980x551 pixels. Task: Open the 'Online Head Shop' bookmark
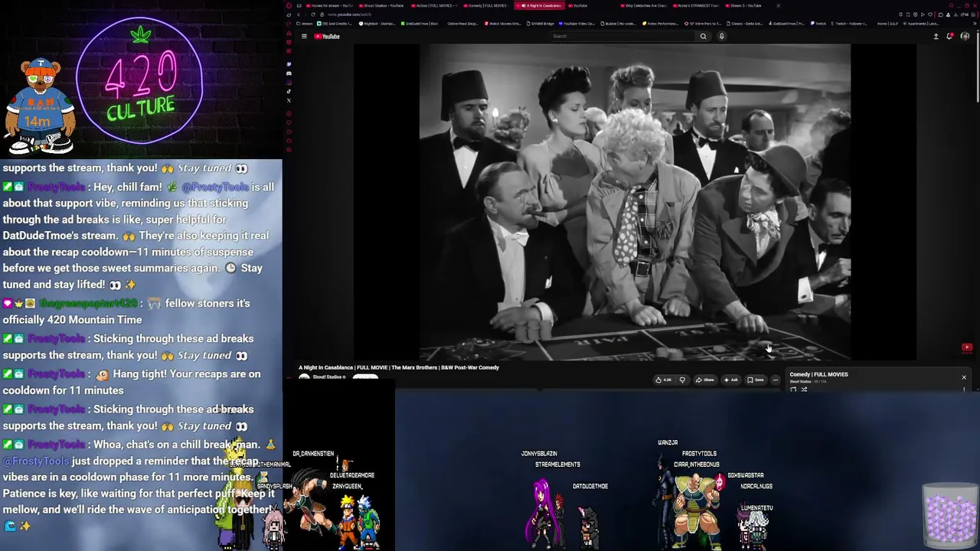pos(462,24)
